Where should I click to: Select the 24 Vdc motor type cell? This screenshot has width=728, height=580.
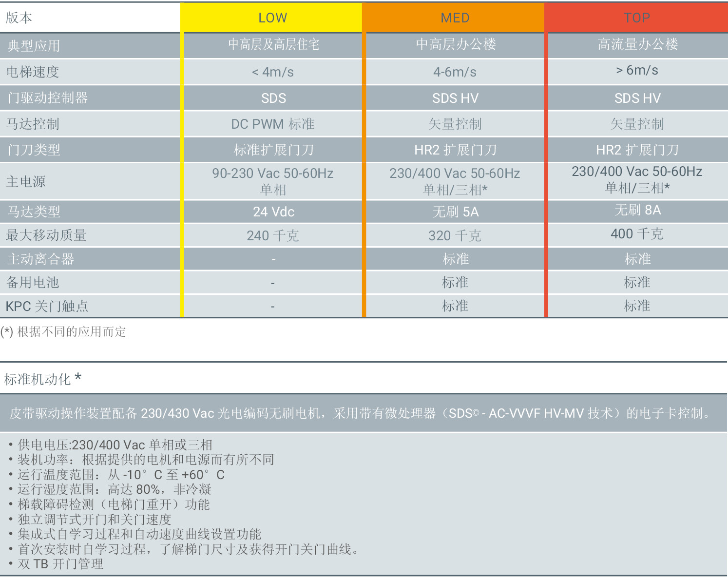(x=273, y=212)
